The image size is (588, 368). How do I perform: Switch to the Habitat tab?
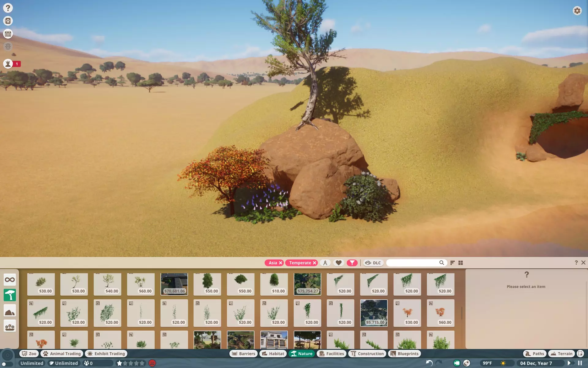click(273, 354)
